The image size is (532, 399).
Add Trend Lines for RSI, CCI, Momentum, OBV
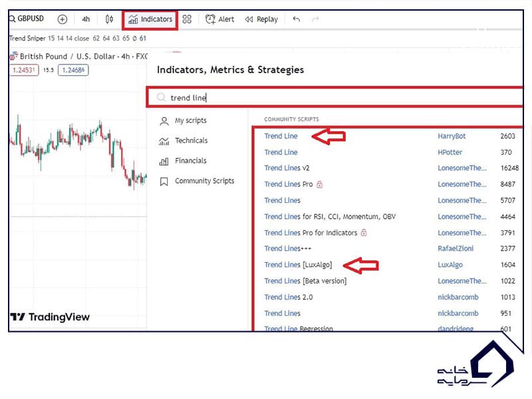click(x=330, y=217)
